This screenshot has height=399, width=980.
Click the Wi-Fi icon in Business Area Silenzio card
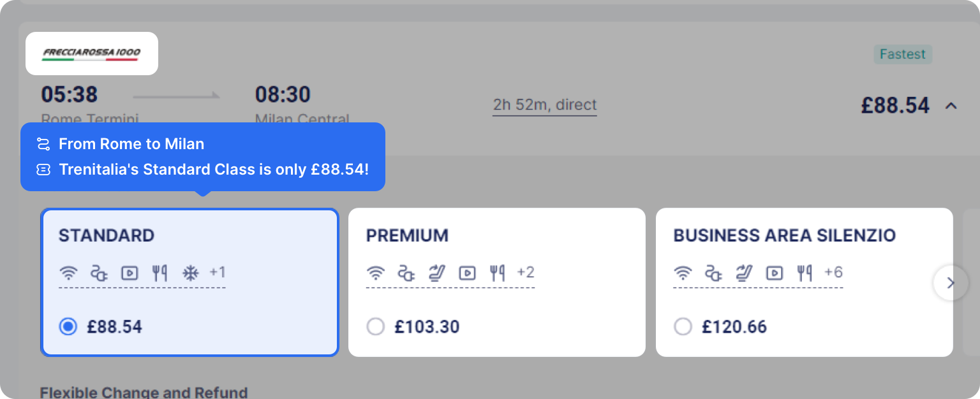coord(683,273)
